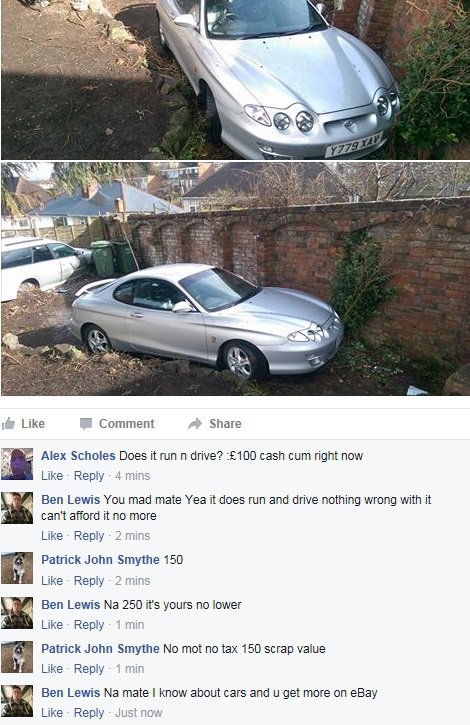
Task: Open Patrick John Smythe's dog avatar on the '150' comment
Action: click(x=17, y=568)
